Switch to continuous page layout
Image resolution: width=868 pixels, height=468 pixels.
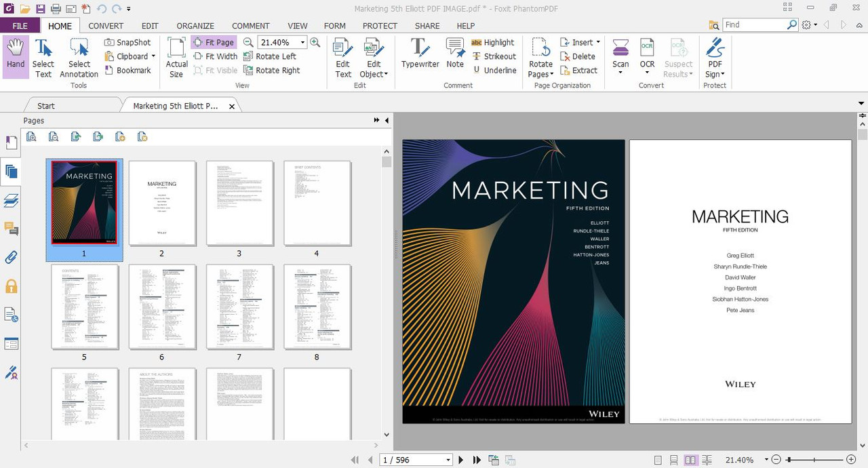coord(674,460)
